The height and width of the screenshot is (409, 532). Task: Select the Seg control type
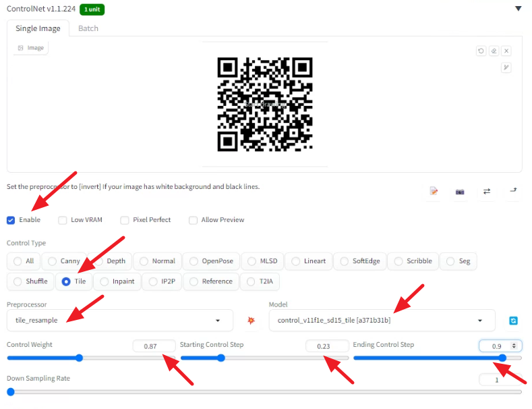tap(459, 261)
